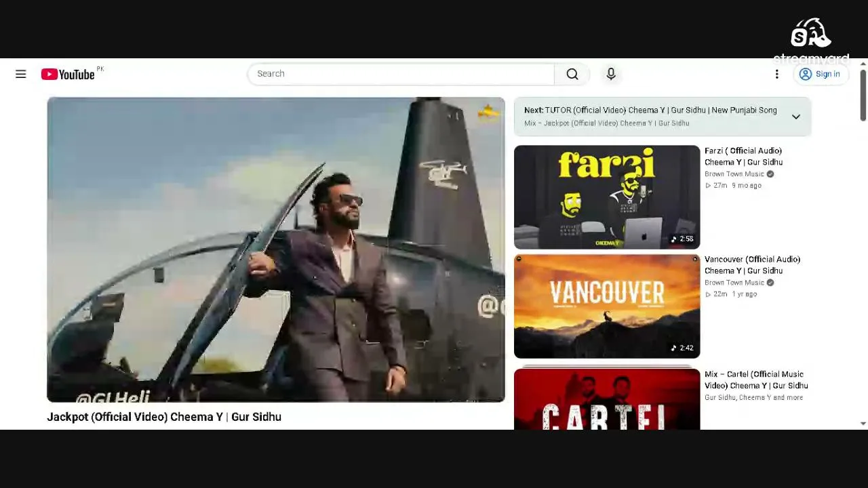Click the page scrollbar down arrow

(863, 424)
